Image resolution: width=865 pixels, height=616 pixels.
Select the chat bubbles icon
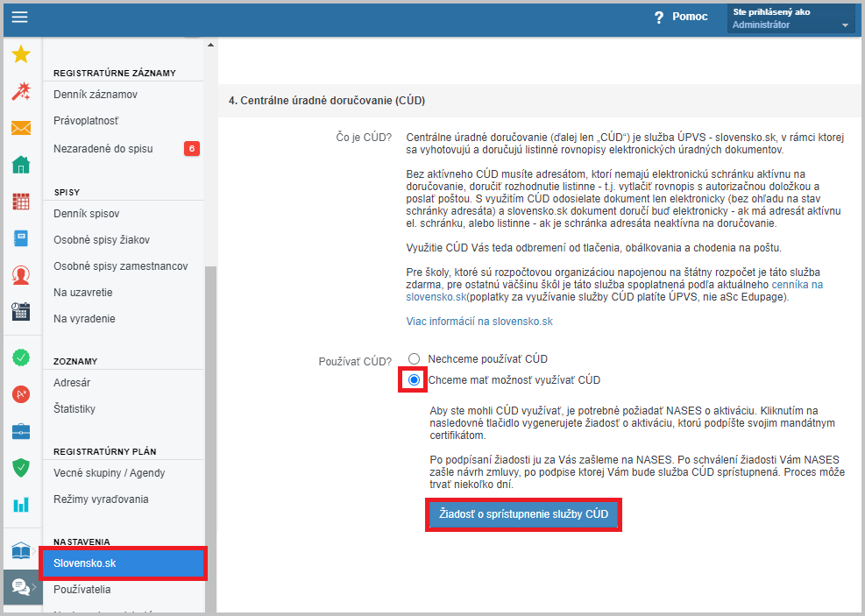point(21,587)
